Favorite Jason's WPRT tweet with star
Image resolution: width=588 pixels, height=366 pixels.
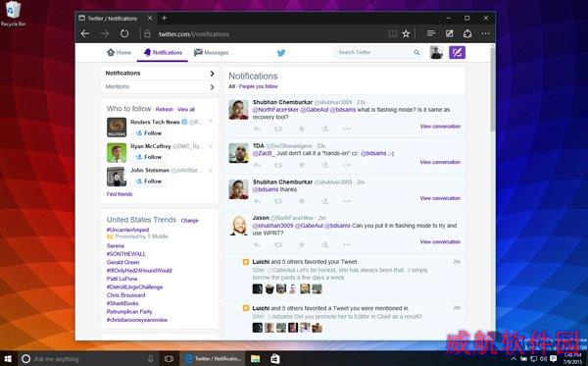[301, 244]
